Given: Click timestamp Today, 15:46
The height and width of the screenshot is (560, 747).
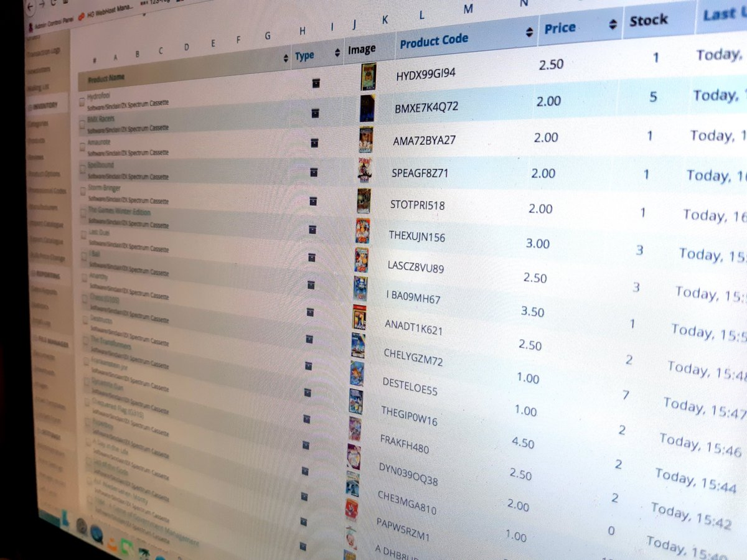Looking at the screenshot, I should 700,444.
